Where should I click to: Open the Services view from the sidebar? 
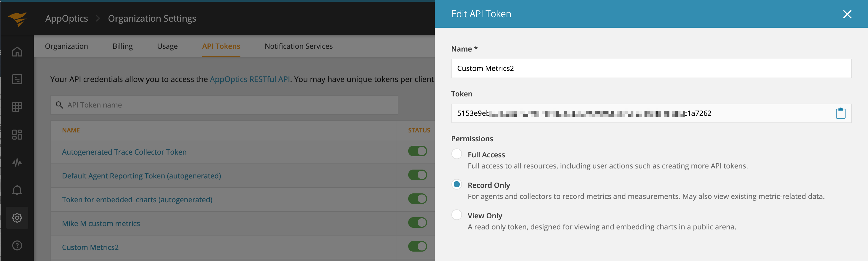tap(17, 135)
